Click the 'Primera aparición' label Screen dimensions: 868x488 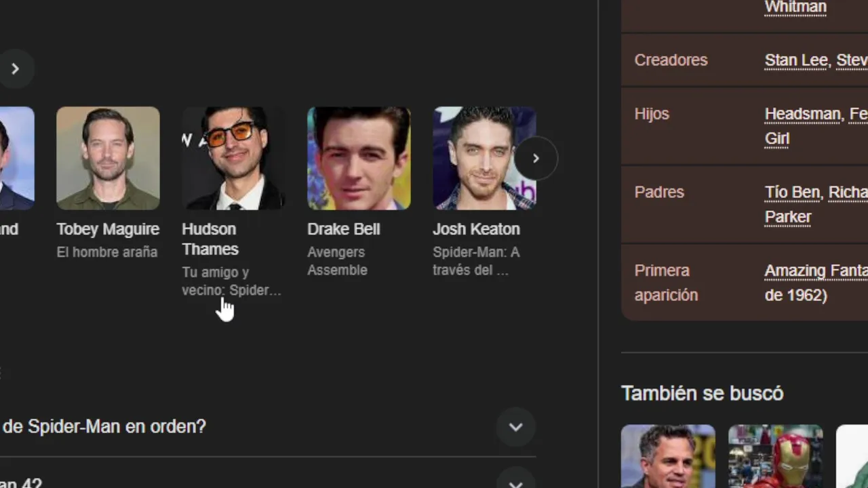click(x=666, y=283)
